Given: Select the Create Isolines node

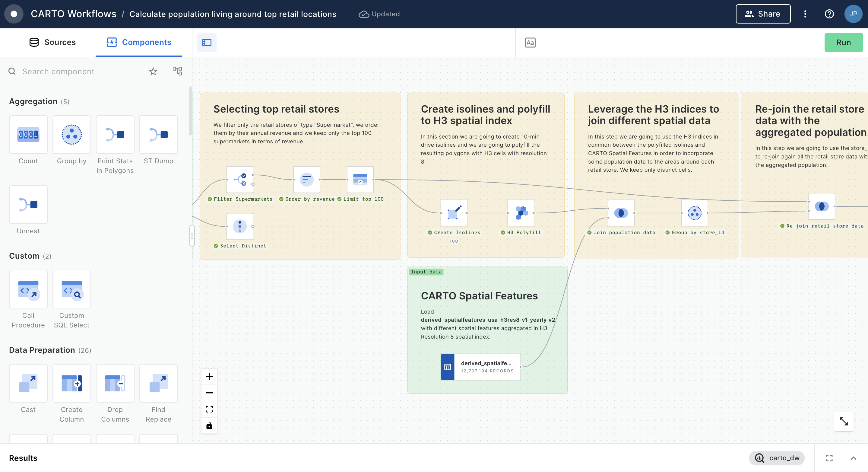Looking at the screenshot, I should coord(454,213).
